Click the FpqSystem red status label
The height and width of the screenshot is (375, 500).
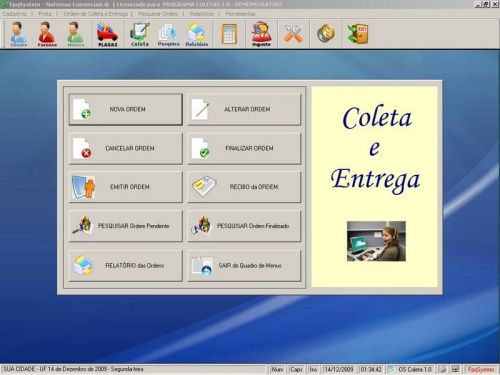[481, 369]
